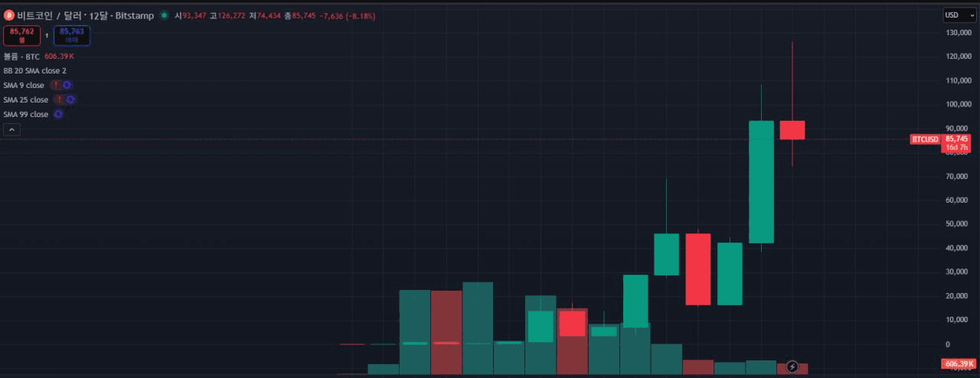Click the Bitcoin symbol logo icon
This screenshot has width=980, height=378.
9,15
